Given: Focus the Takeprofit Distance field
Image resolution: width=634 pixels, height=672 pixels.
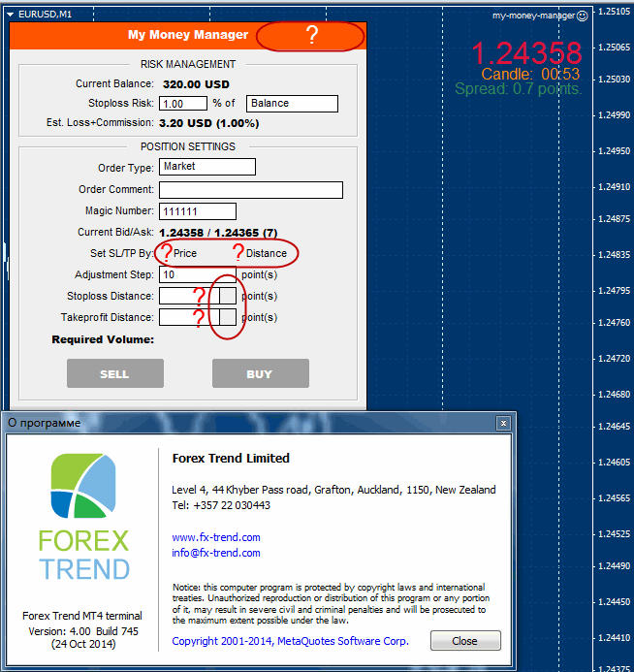Looking at the screenshot, I should (189, 317).
